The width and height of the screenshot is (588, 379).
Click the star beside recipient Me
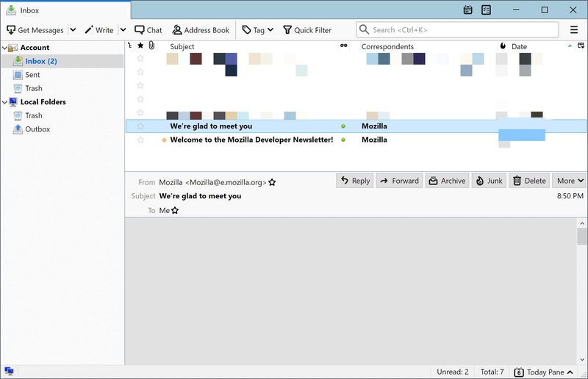(x=175, y=211)
